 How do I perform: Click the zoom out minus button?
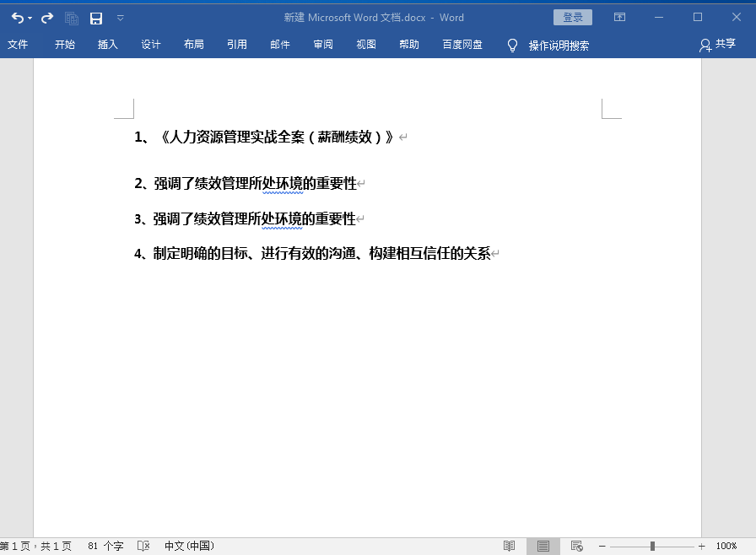click(602, 546)
